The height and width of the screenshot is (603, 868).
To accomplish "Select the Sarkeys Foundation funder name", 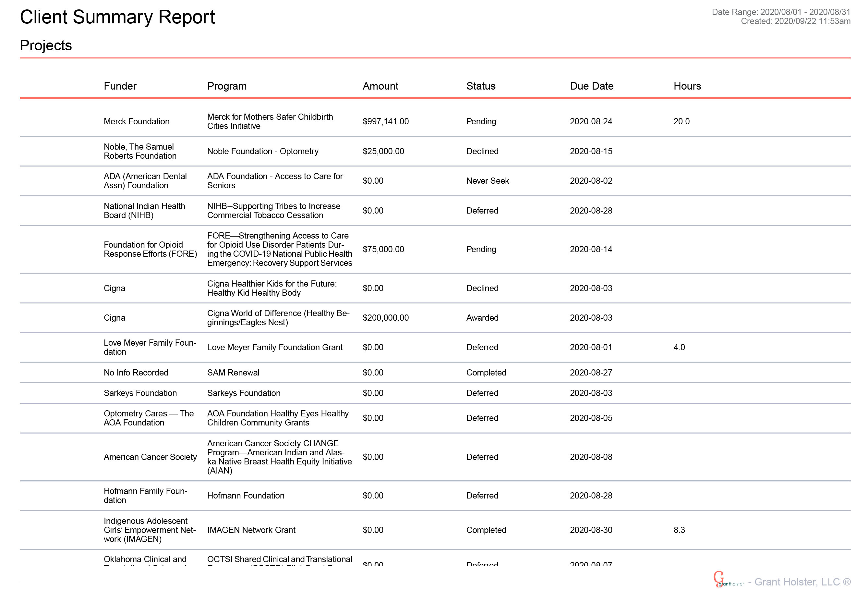I will click(x=140, y=393).
